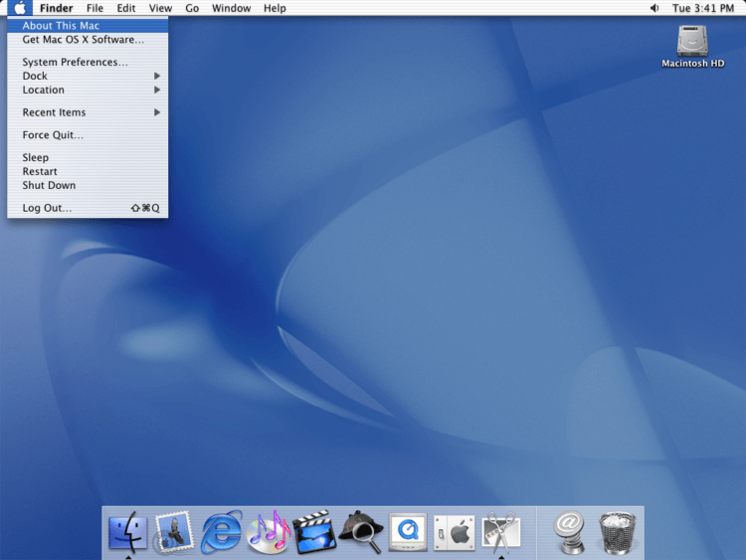Select the Macintosh HD drive icon

(x=692, y=46)
